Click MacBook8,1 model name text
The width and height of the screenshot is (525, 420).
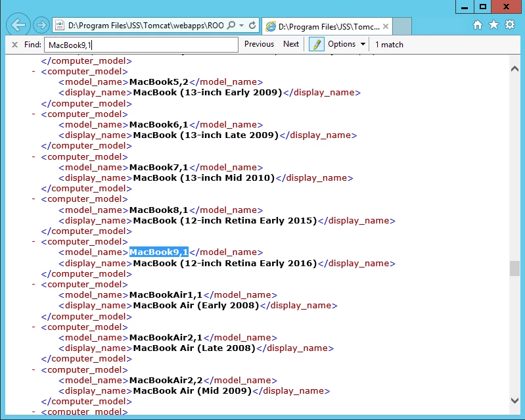159,210
